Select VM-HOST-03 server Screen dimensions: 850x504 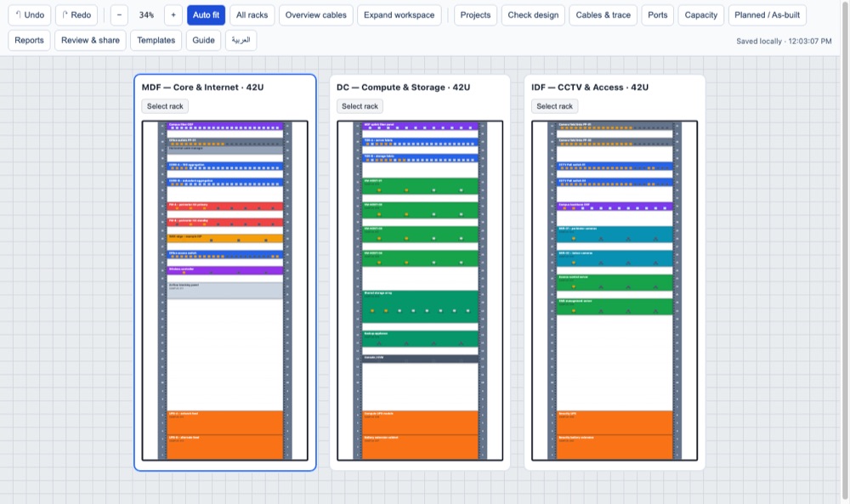420,234
